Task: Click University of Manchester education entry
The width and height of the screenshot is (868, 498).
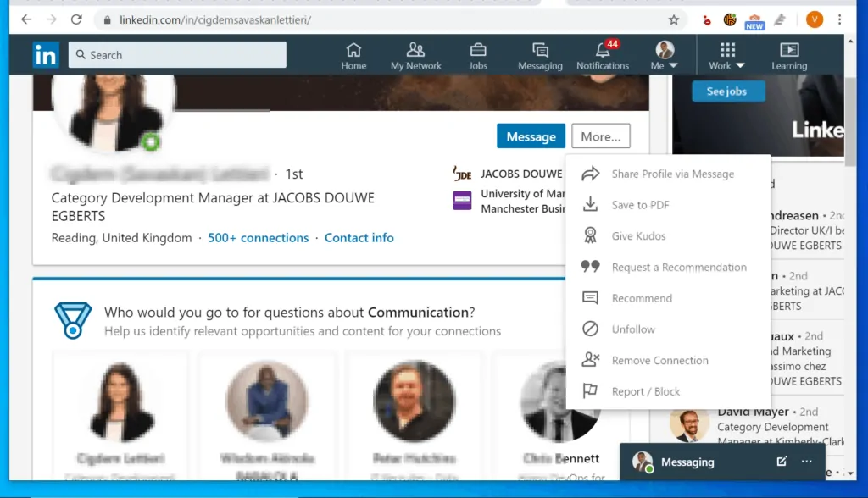Action: 509,201
